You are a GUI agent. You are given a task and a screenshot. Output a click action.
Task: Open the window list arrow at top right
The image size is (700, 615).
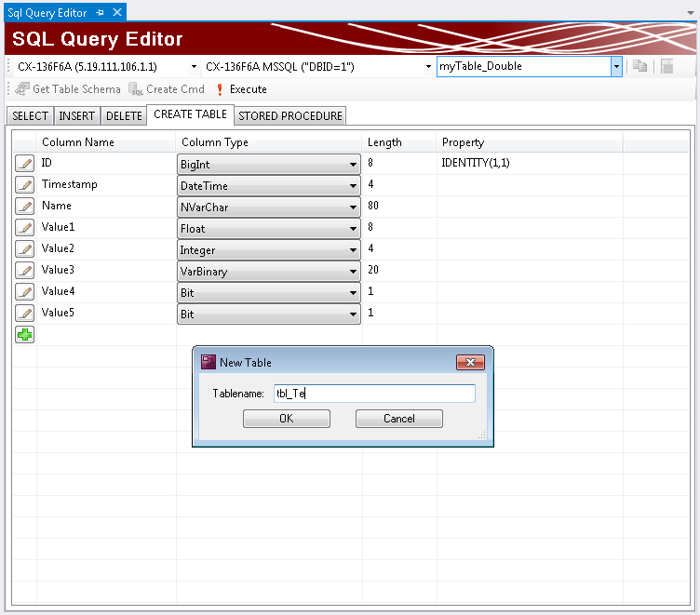pyautogui.click(x=691, y=12)
